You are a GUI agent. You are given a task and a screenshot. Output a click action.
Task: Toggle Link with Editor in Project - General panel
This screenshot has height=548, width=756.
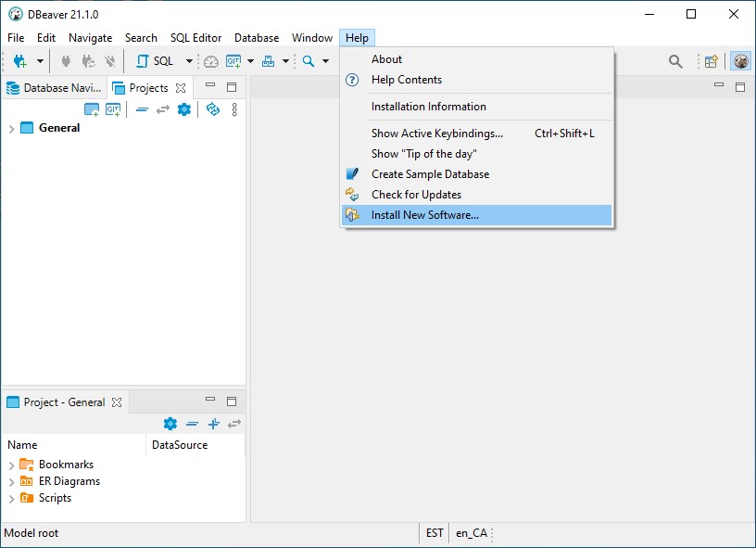[x=234, y=424]
